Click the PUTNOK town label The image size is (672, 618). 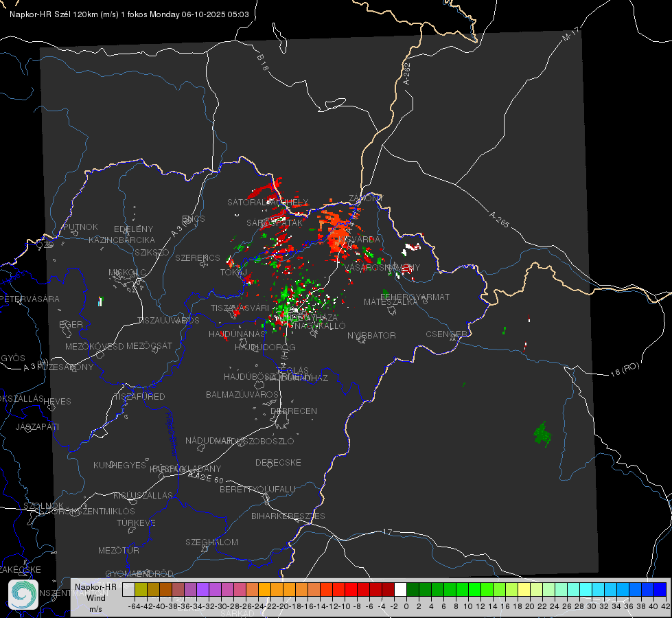(x=80, y=227)
